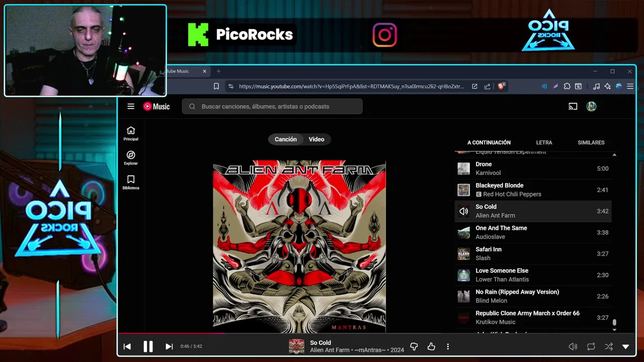Open Red Hot Chili Peppers artist link
The image size is (644, 362).
tap(512, 194)
